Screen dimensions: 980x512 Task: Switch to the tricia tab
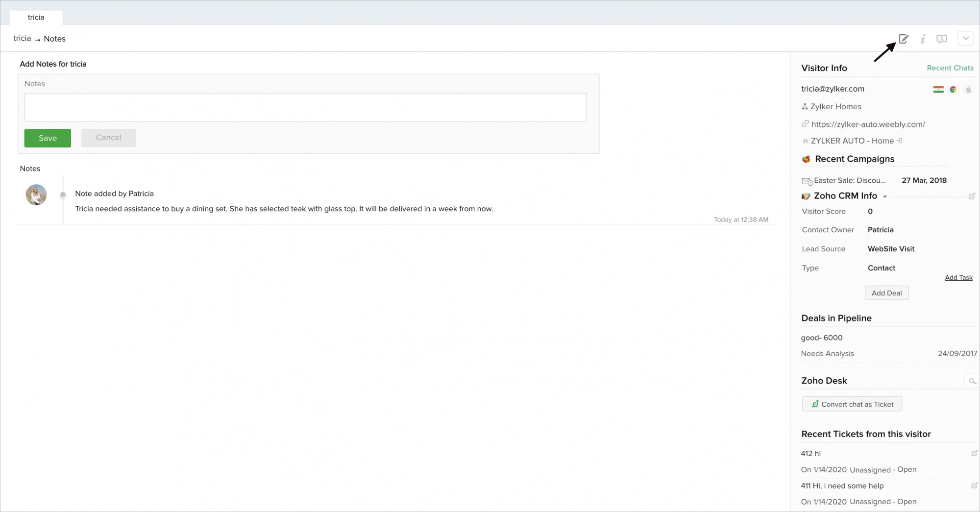tap(36, 17)
